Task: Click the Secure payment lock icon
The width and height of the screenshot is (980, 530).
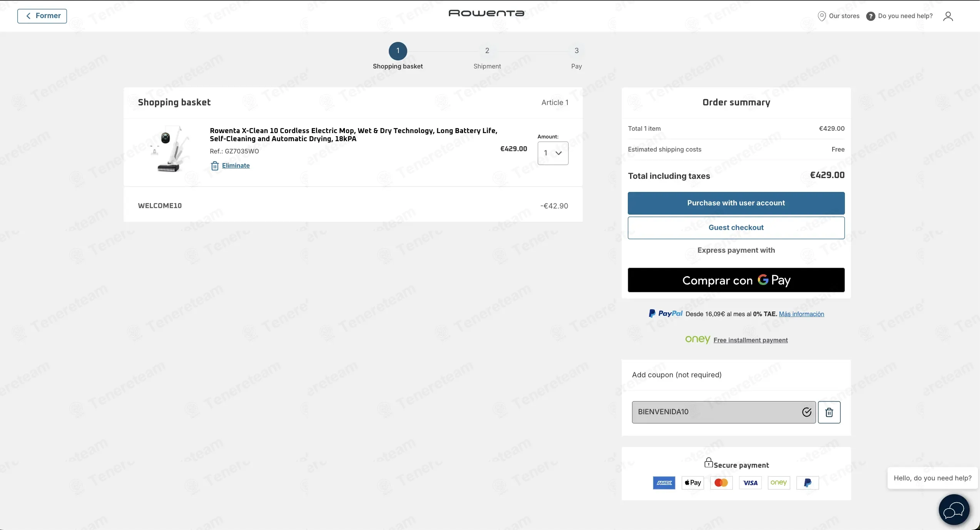Action: [x=708, y=462]
